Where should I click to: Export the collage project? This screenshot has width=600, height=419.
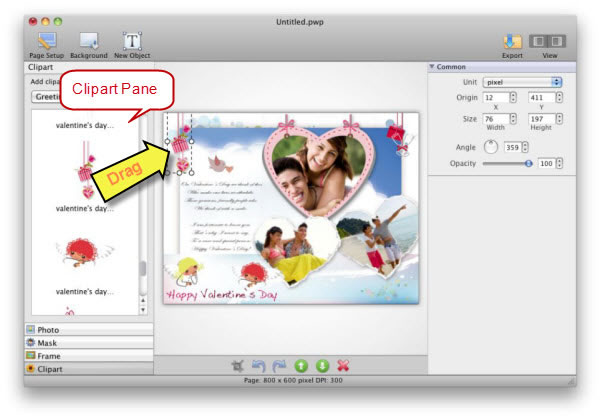click(x=512, y=41)
